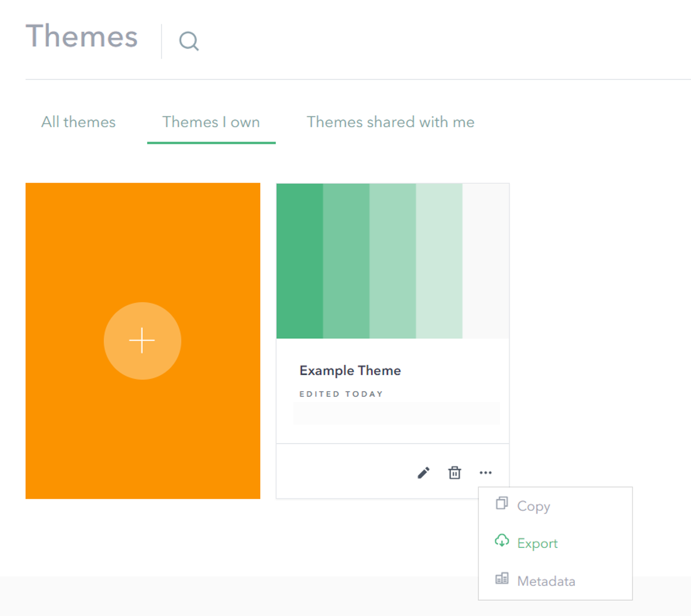Select the Themes I own tab

[211, 122]
